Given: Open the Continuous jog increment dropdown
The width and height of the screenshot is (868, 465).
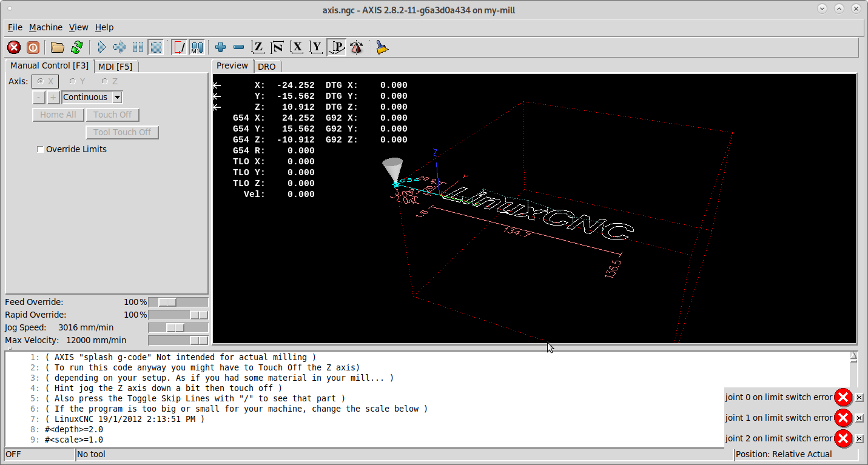Looking at the screenshot, I should tap(118, 97).
